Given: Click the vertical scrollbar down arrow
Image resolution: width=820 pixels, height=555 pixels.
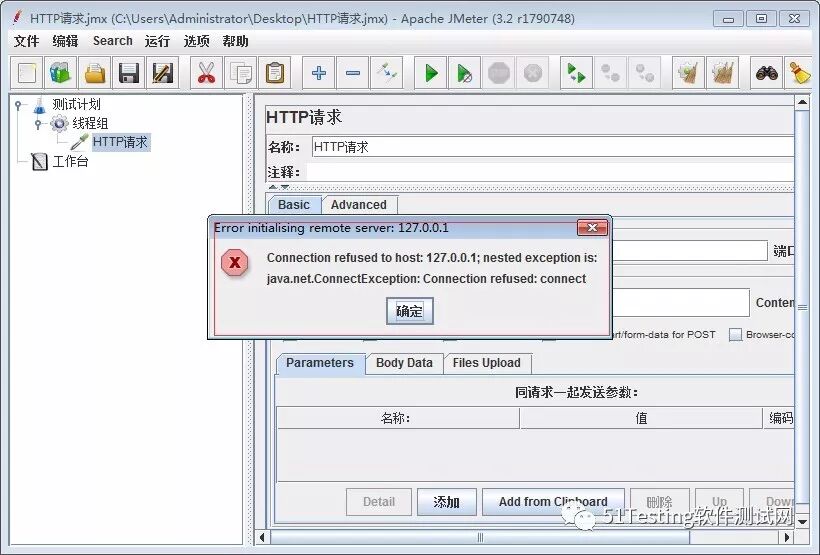Looking at the screenshot, I should [802, 520].
